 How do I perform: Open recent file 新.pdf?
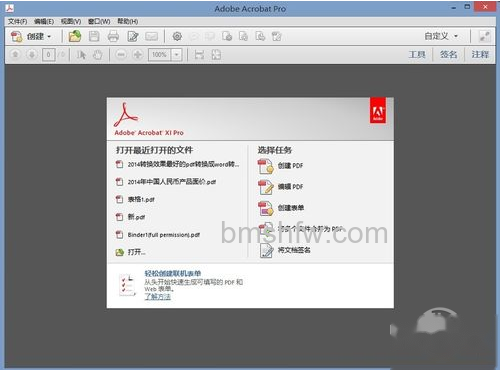pos(136,217)
